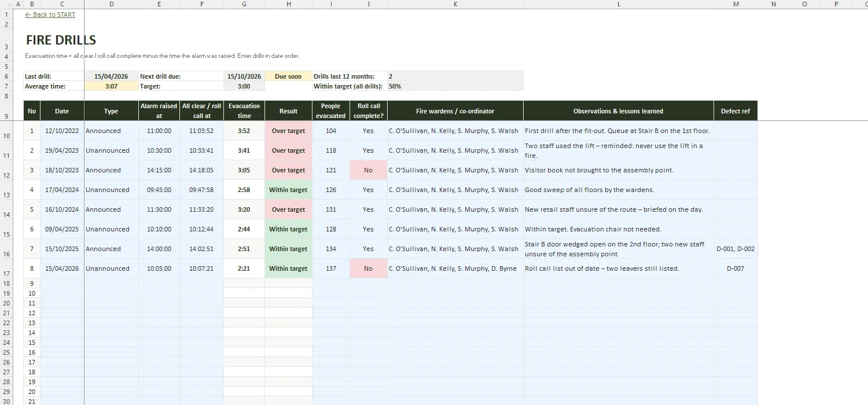Click the Select All corner button

(x=7, y=4)
